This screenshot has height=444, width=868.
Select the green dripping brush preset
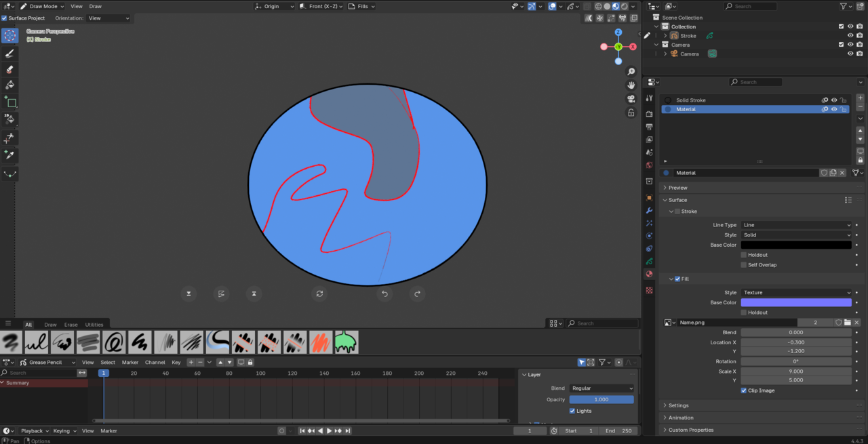pos(346,342)
